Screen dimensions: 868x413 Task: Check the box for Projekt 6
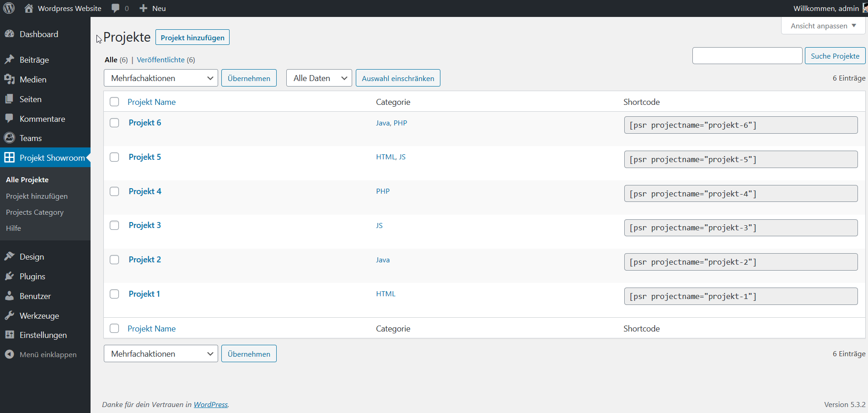pyautogui.click(x=114, y=123)
